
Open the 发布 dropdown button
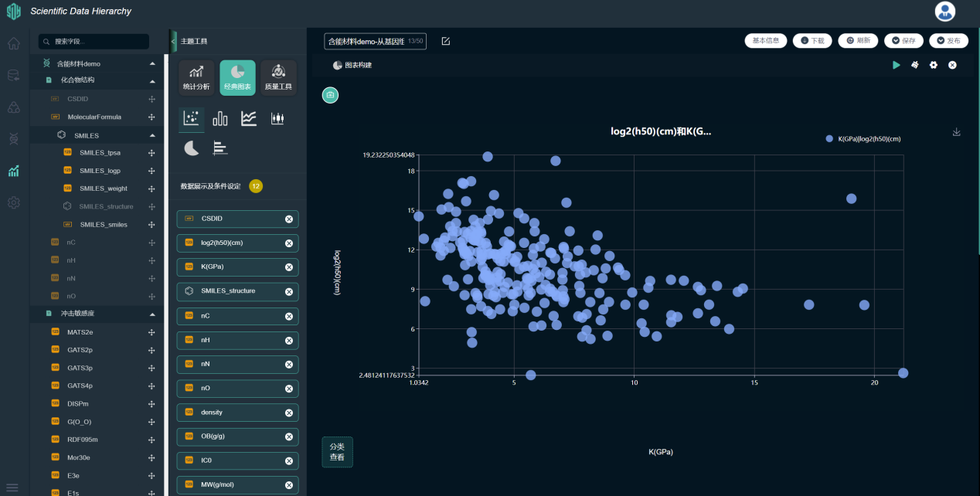point(948,41)
